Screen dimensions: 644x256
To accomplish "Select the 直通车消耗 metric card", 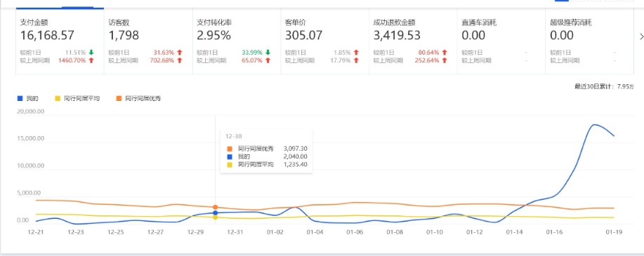I will pos(501,41).
